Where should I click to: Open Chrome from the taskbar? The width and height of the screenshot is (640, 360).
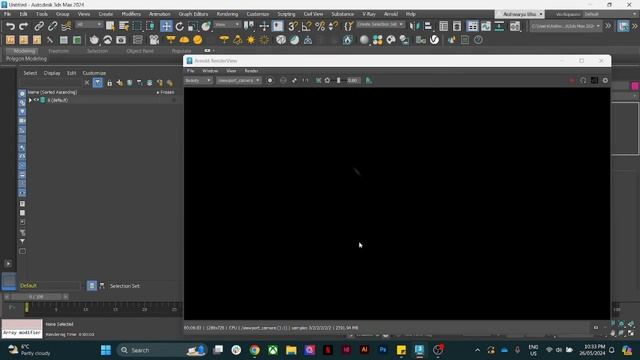[255, 350]
